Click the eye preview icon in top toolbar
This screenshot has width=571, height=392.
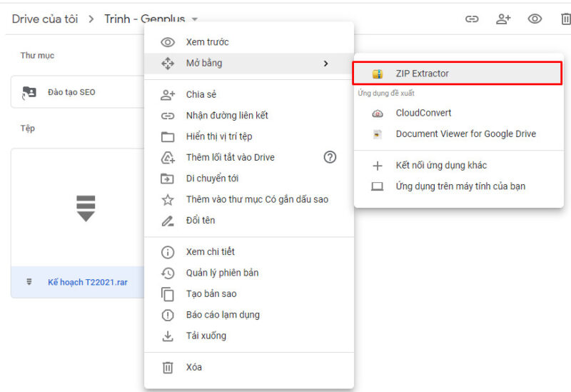535,19
